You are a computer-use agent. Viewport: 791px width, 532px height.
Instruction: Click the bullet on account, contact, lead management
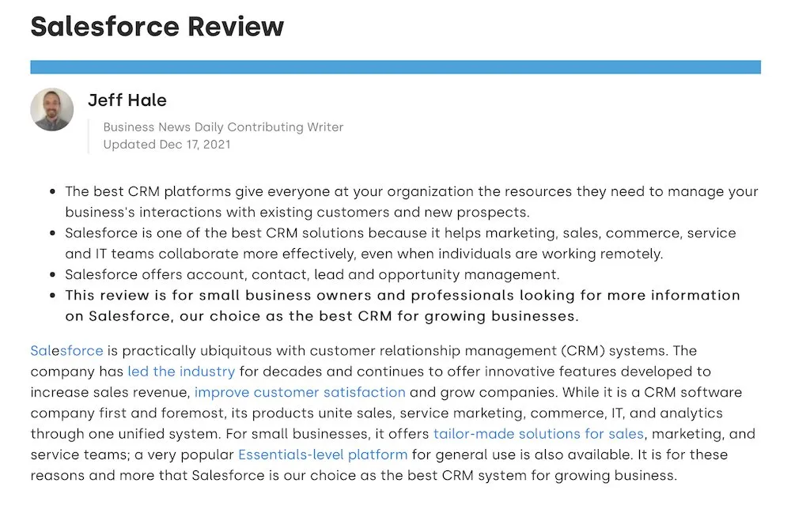(x=312, y=274)
